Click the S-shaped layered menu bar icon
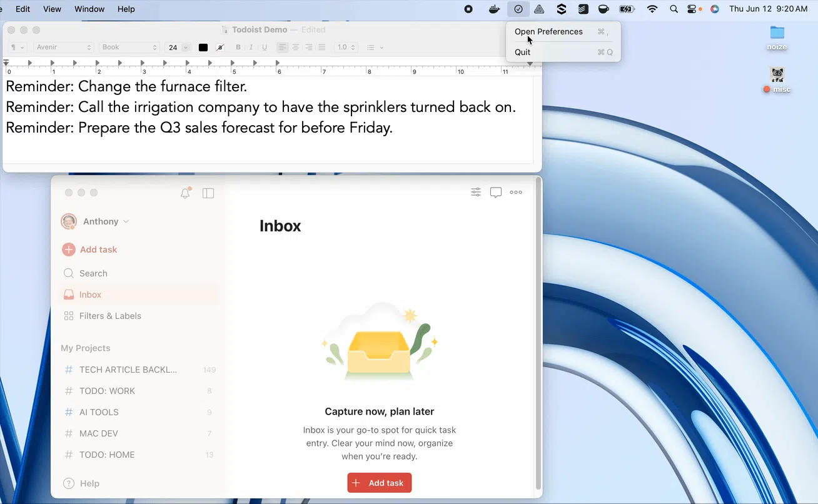This screenshot has width=818, height=504. [x=562, y=9]
